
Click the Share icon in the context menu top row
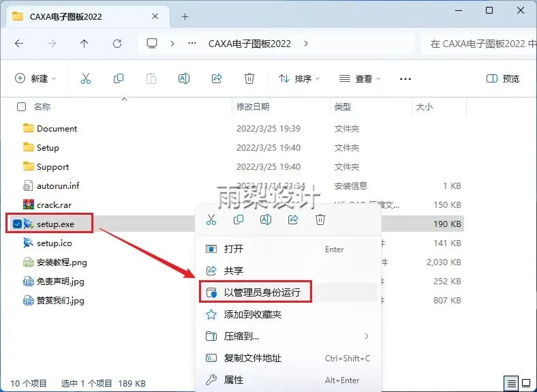(x=293, y=220)
